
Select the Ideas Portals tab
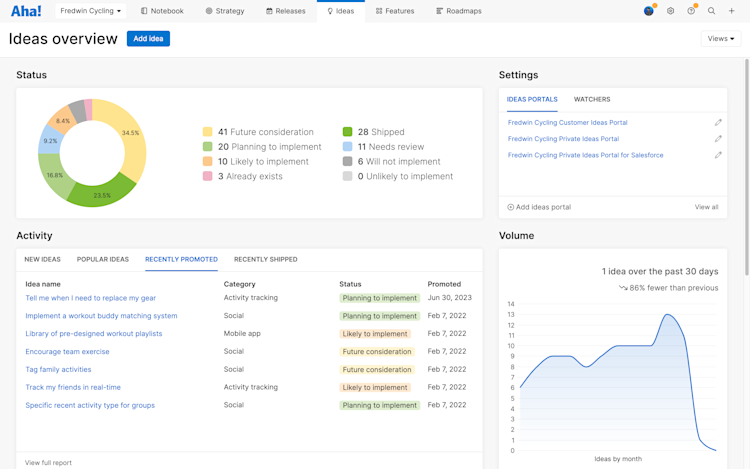click(x=532, y=99)
